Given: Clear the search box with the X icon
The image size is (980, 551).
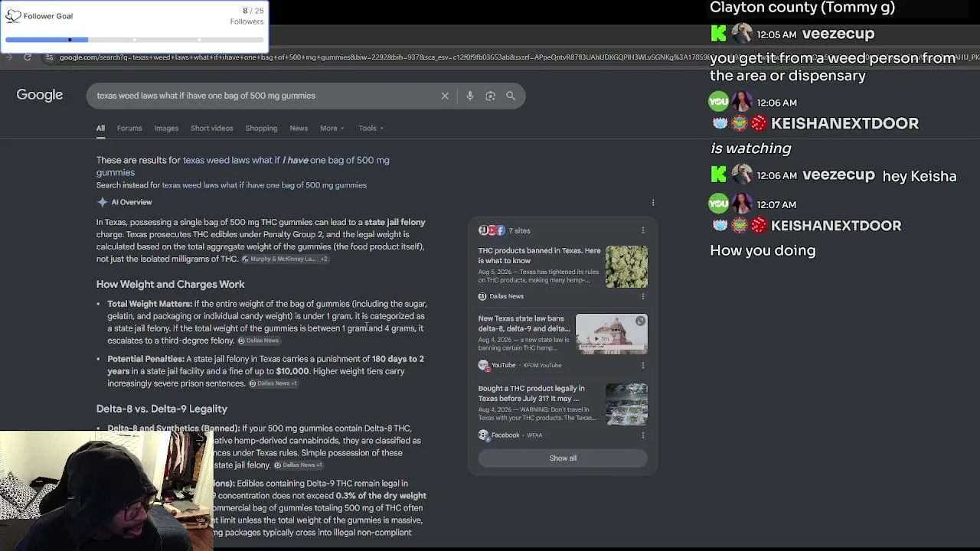Looking at the screenshot, I should click(445, 96).
